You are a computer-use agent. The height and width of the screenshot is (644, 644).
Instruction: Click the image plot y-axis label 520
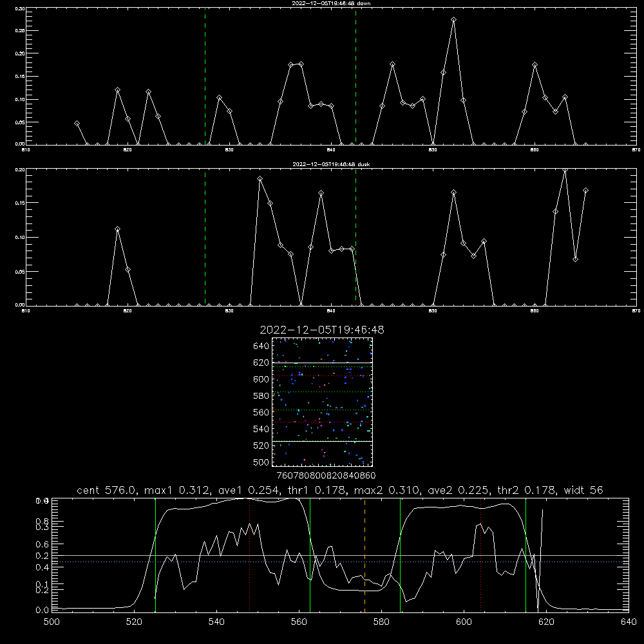261,446
